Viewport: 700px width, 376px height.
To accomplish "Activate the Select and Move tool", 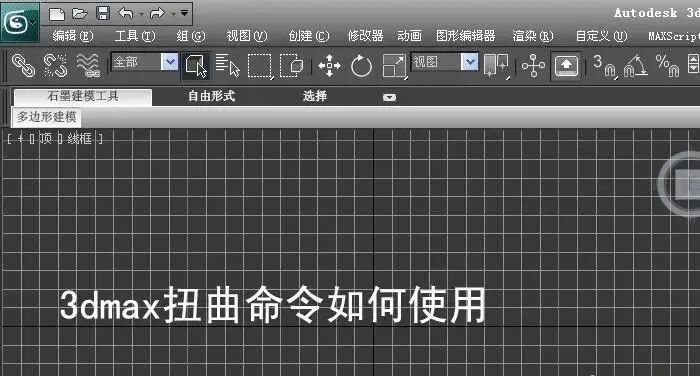I will pyautogui.click(x=329, y=66).
